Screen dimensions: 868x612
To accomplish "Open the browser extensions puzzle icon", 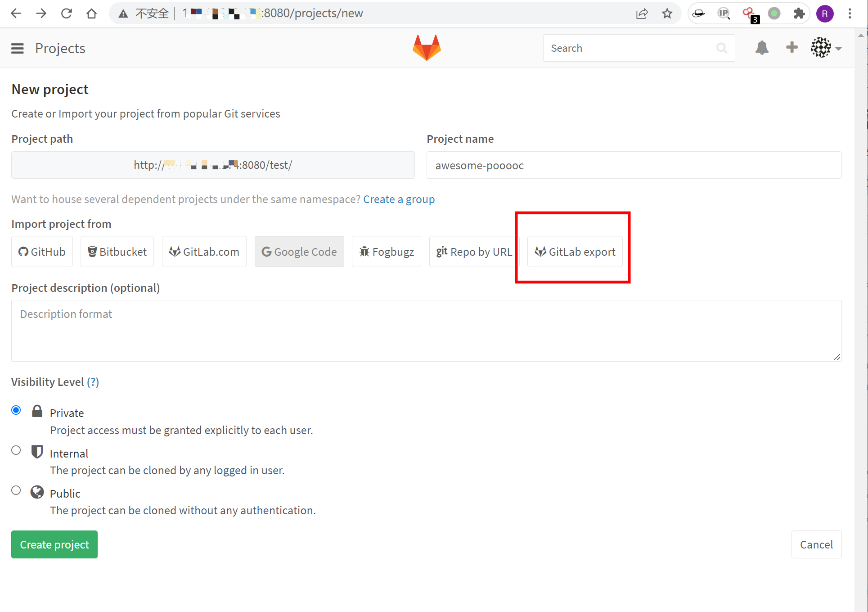I will click(799, 14).
